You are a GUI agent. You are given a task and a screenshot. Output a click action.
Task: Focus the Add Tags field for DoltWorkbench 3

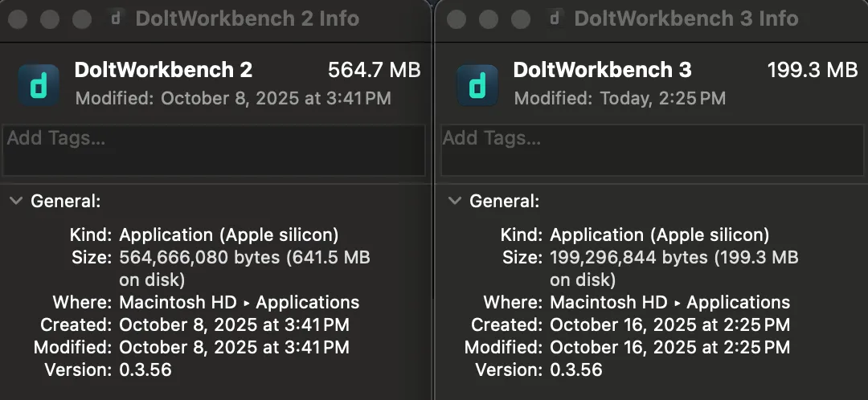click(652, 149)
